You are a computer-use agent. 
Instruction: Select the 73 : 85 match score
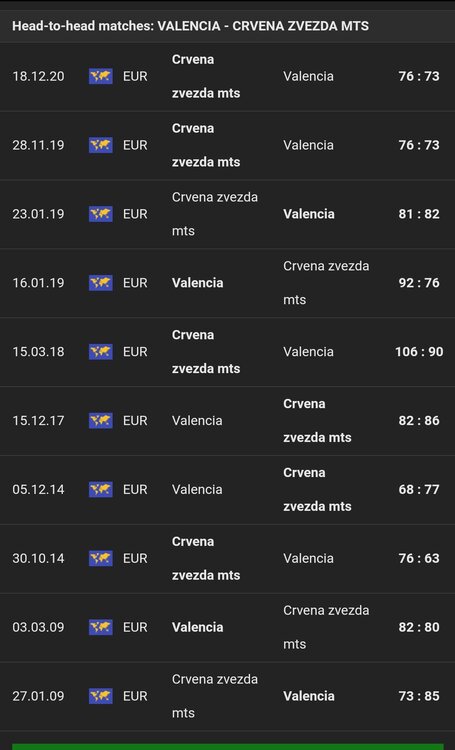419,696
